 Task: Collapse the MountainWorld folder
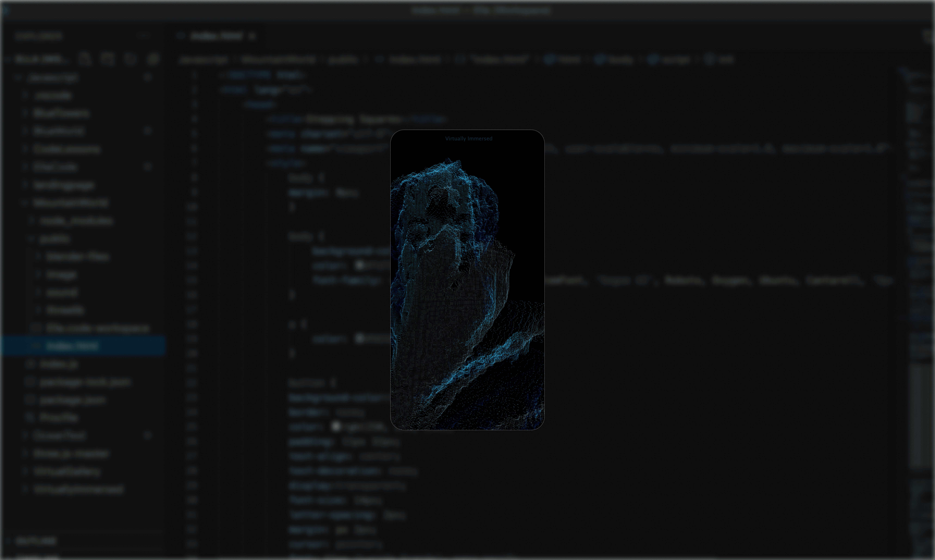[x=71, y=203]
